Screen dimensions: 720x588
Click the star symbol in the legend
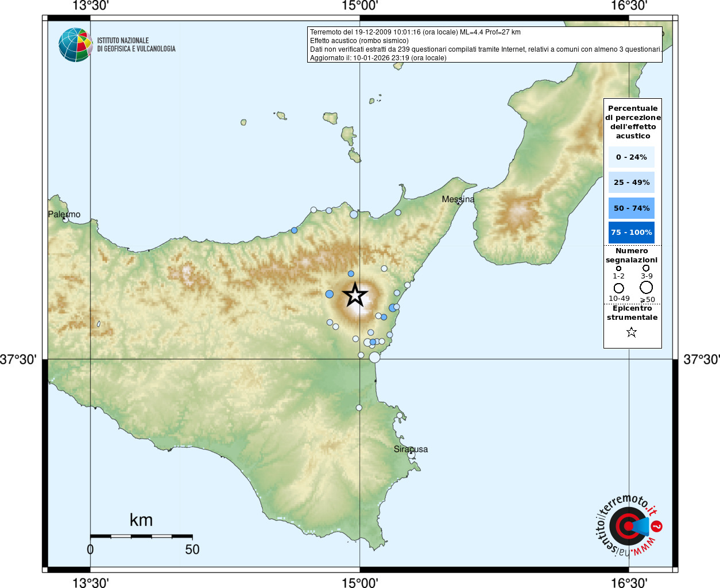[632, 332]
